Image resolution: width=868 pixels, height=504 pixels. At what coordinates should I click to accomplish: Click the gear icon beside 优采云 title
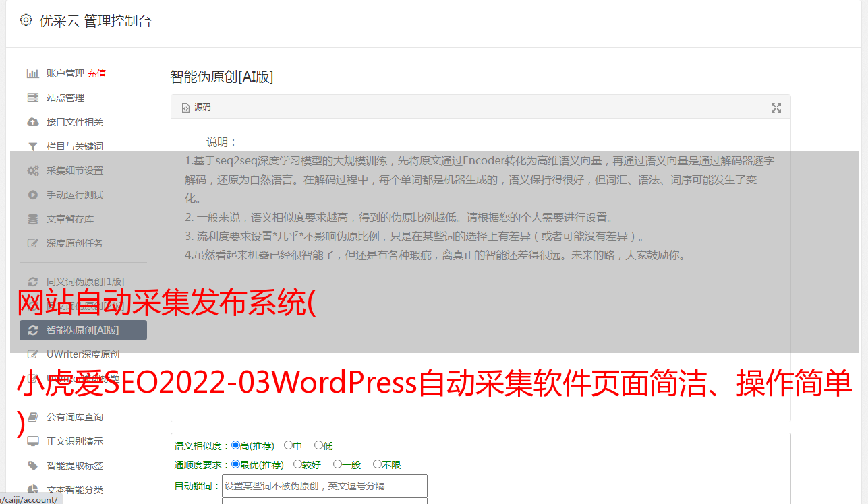click(x=26, y=20)
